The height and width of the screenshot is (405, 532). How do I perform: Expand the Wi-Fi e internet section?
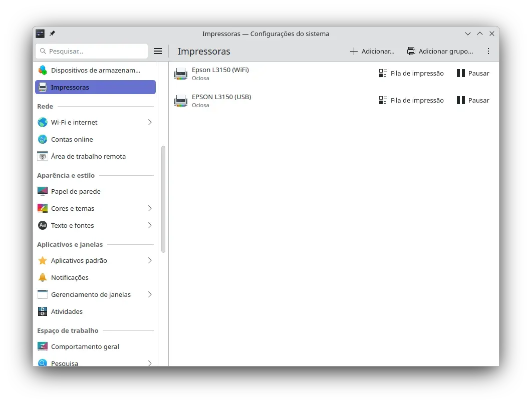coord(149,122)
